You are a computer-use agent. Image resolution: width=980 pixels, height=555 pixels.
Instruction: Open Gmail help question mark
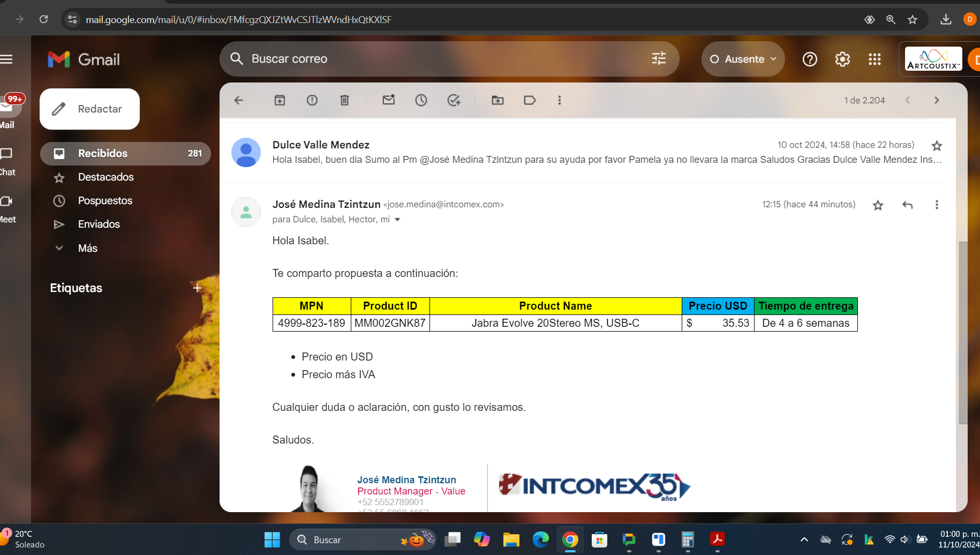[x=810, y=59]
